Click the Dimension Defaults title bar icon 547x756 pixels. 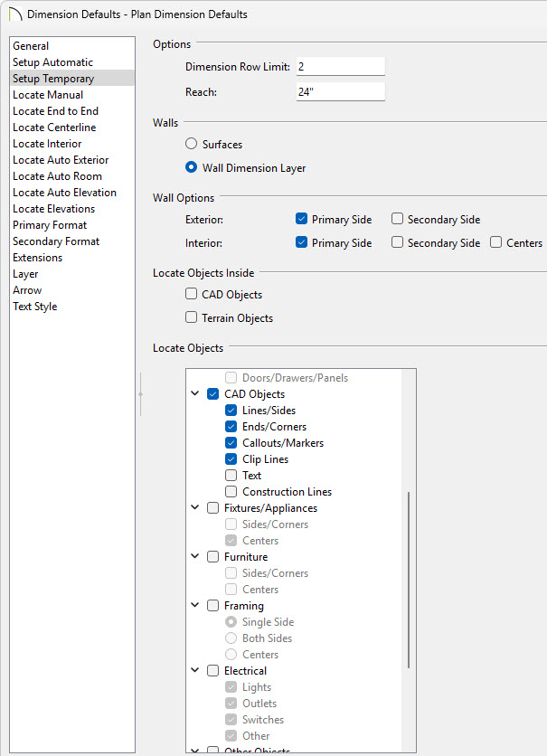point(15,14)
